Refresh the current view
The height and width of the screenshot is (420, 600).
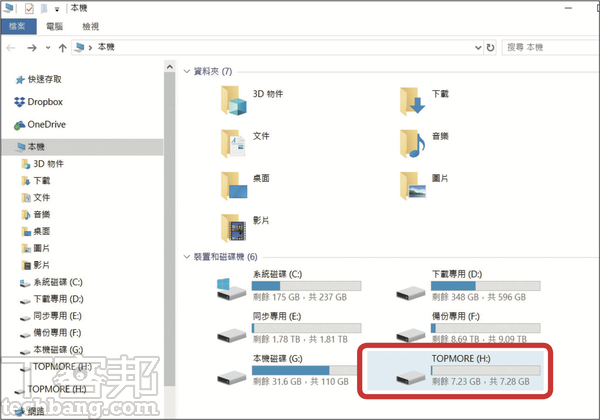[x=490, y=47]
